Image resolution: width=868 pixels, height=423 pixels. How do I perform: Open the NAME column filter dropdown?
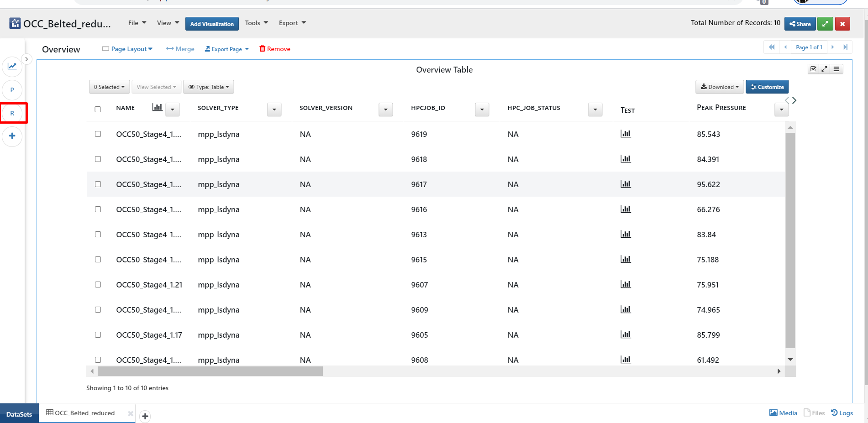point(173,110)
